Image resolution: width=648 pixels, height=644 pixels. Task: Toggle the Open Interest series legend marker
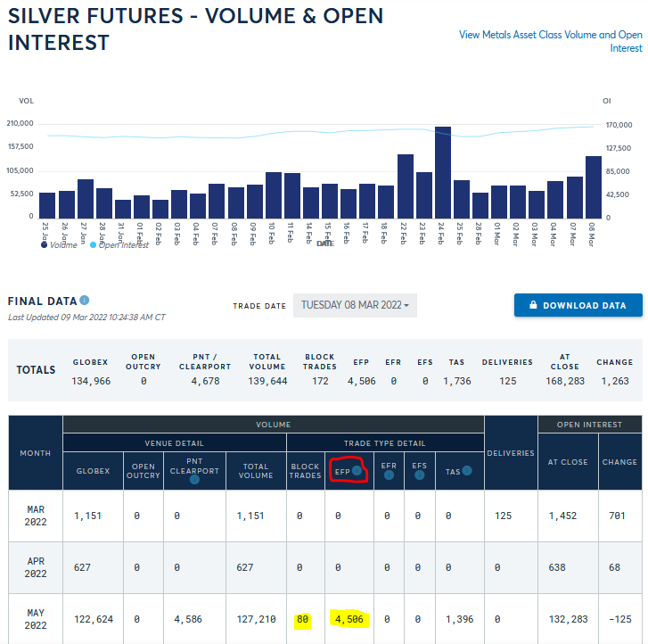[x=93, y=245]
